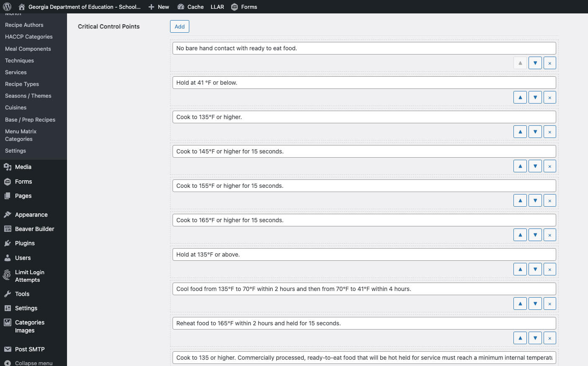Open Forms from the admin toolbar icon
The width and height of the screenshot is (588, 366).
[x=235, y=6]
